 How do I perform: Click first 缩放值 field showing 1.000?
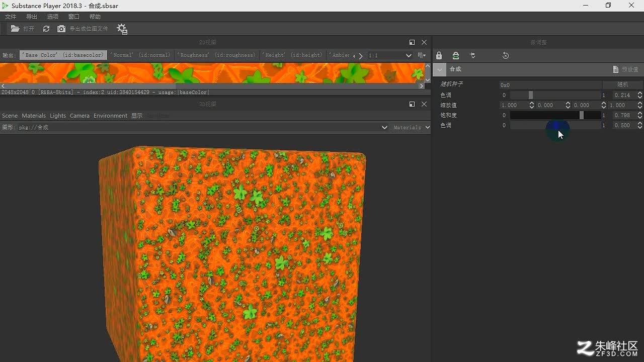coord(514,105)
